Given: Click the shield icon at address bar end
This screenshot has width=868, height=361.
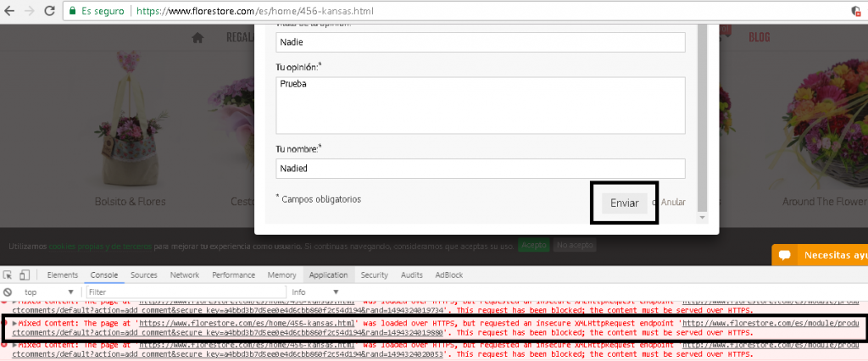Looking at the screenshot, I should [856, 10].
